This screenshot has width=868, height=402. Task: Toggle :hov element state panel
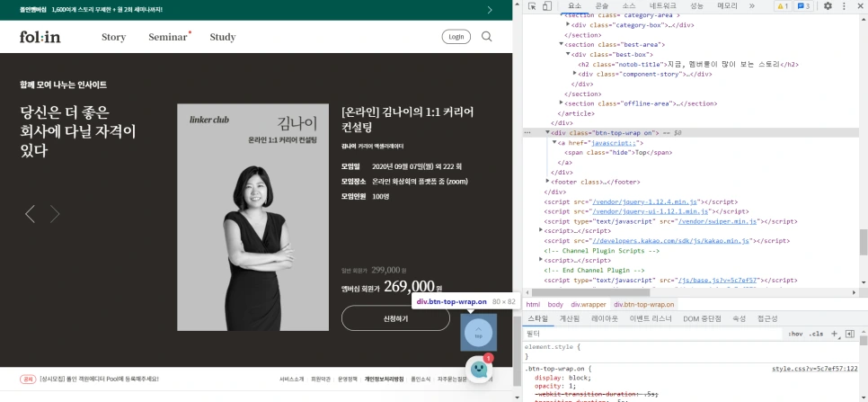pos(795,334)
